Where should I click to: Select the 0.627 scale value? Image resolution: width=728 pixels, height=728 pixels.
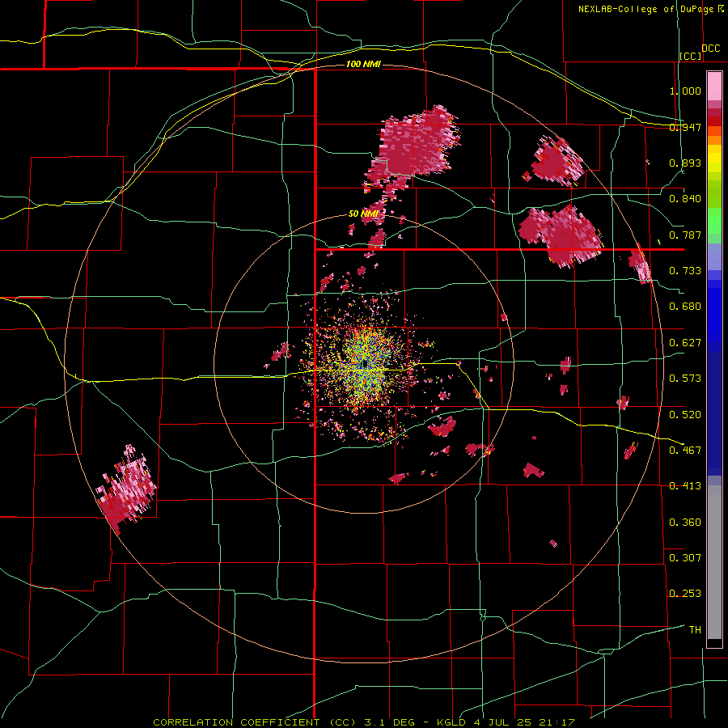[x=685, y=343]
